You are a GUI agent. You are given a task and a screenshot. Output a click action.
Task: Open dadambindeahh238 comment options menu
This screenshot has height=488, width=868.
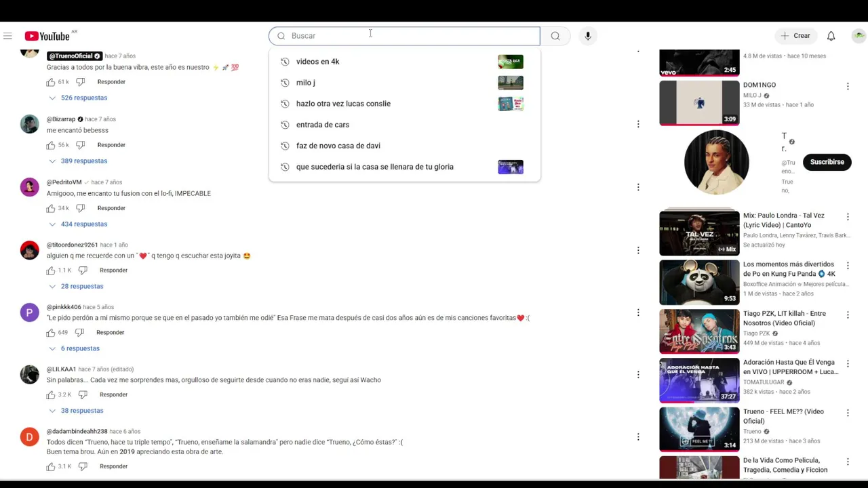coord(638,437)
